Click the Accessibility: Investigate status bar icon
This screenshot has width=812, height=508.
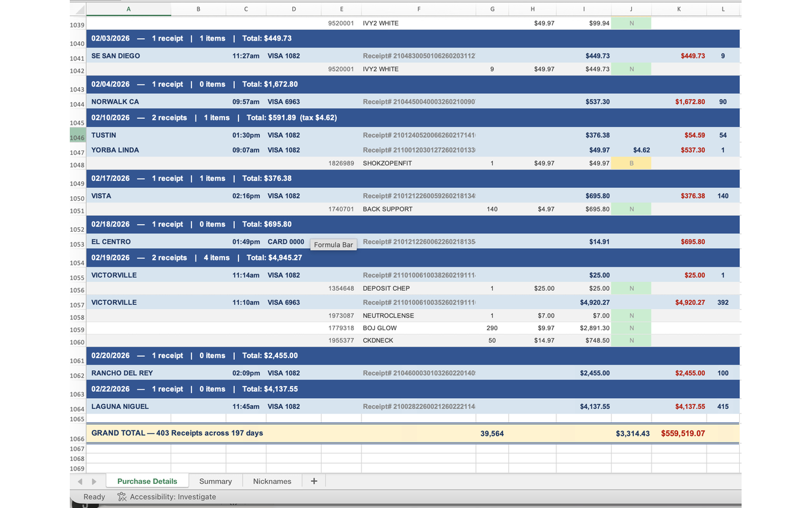[x=121, y=497]
